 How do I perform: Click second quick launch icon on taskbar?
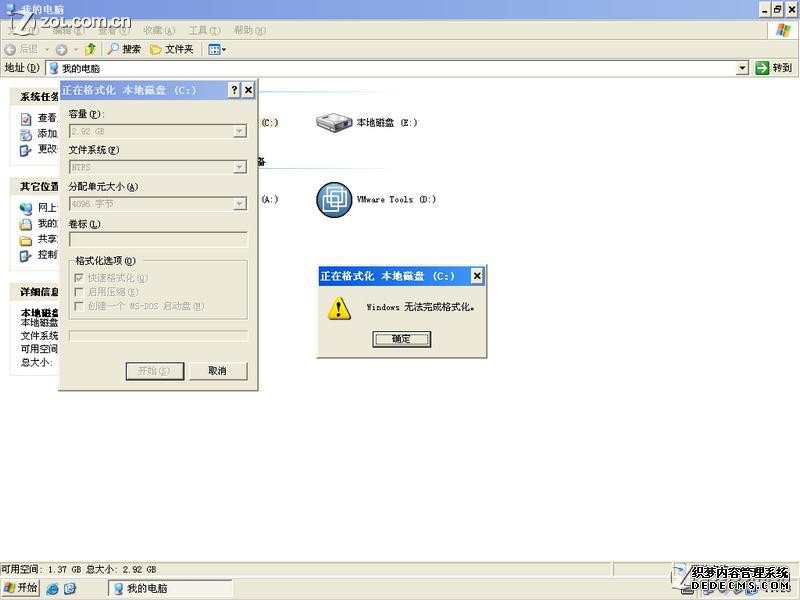click(70, 588)
